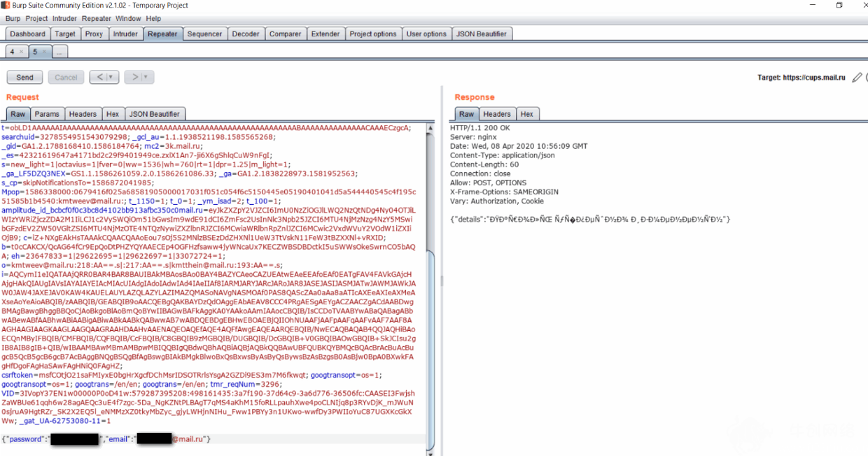The image size is (868, 456).
Task: Open the Intruder menu in the menu bar
Action: click(65, 19)
